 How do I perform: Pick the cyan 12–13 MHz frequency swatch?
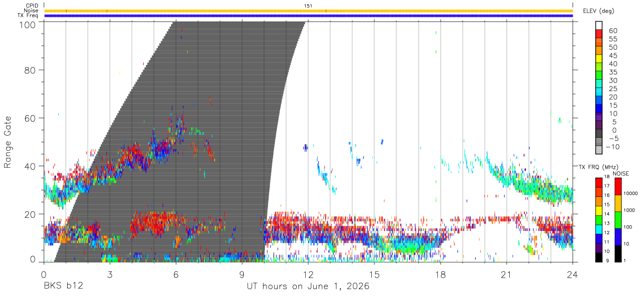tap(598, 228)
